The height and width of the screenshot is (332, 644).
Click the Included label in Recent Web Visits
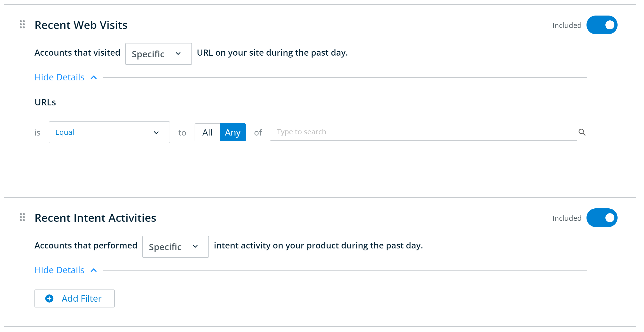[567, 25]
